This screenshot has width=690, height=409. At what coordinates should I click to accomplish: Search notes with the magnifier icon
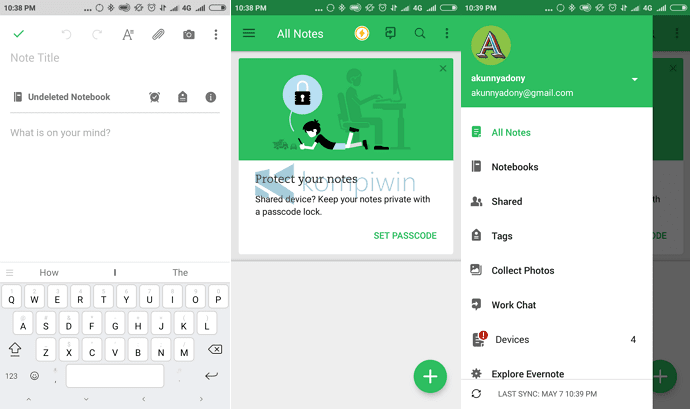point(420,33)
